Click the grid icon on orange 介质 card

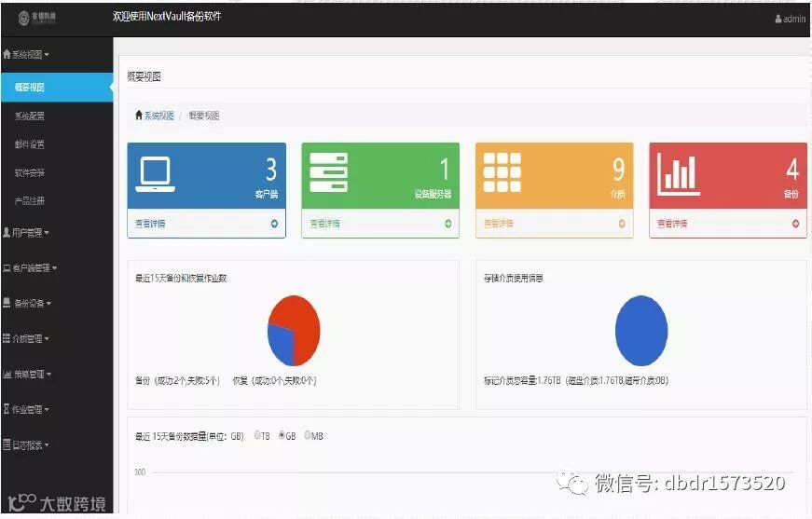502,172
